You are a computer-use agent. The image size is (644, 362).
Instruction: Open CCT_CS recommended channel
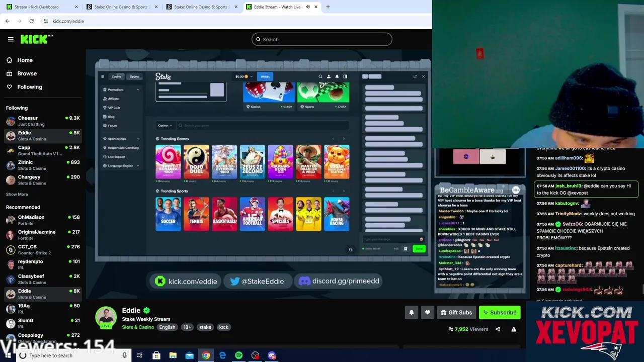click(43, 249)
